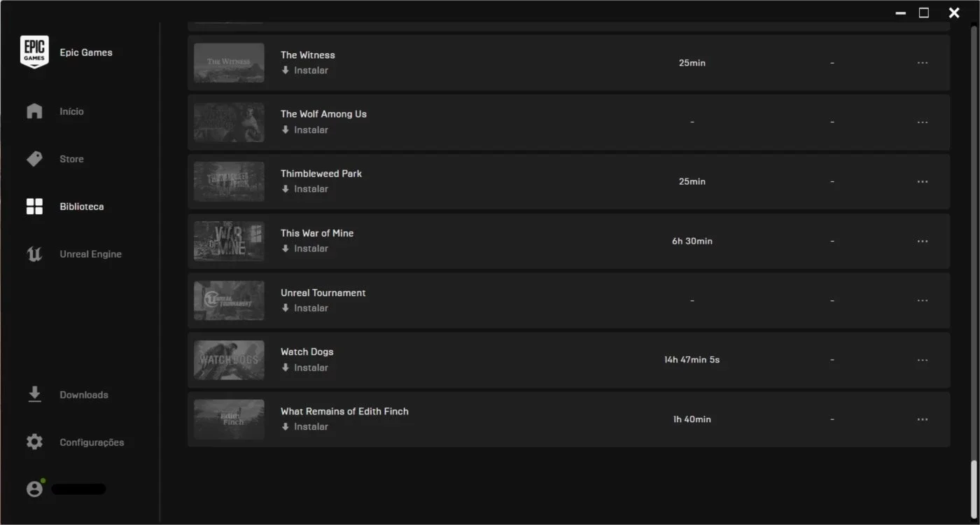Click the user profile avatar icon
This screenshot has width=980, height=525.
[x=34, y=489]
